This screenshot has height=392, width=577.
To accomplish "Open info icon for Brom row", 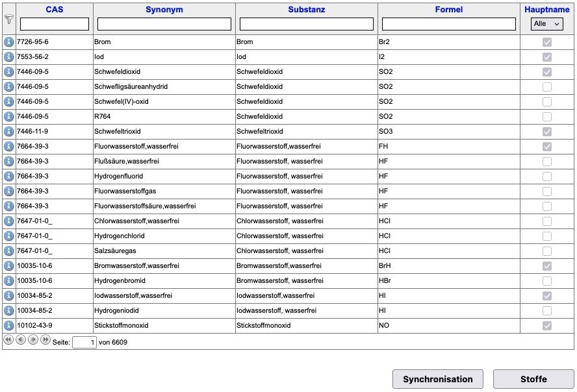I will (x=9, y=42).
